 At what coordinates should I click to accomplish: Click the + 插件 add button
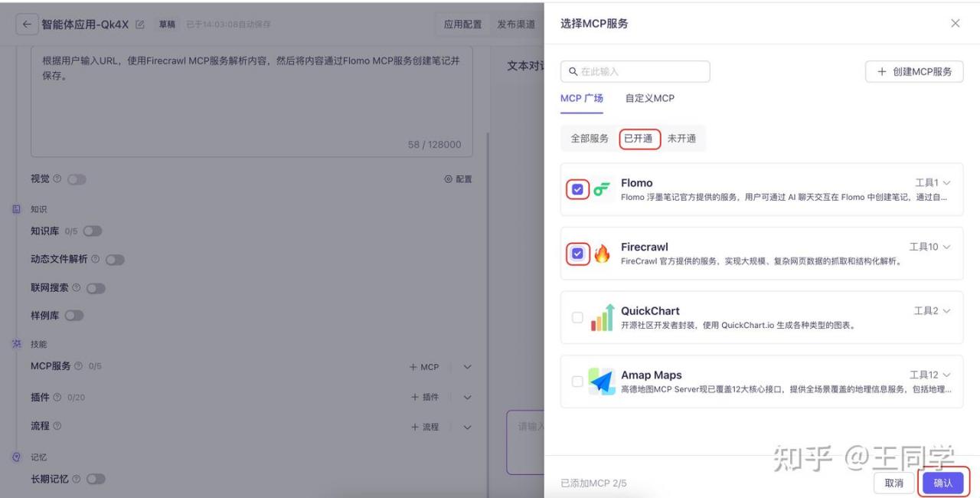pyautogui.click(x=425, y=397)
